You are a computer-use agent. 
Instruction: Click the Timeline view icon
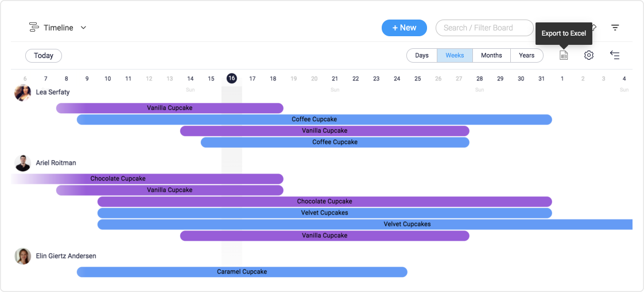pos(34,28)
